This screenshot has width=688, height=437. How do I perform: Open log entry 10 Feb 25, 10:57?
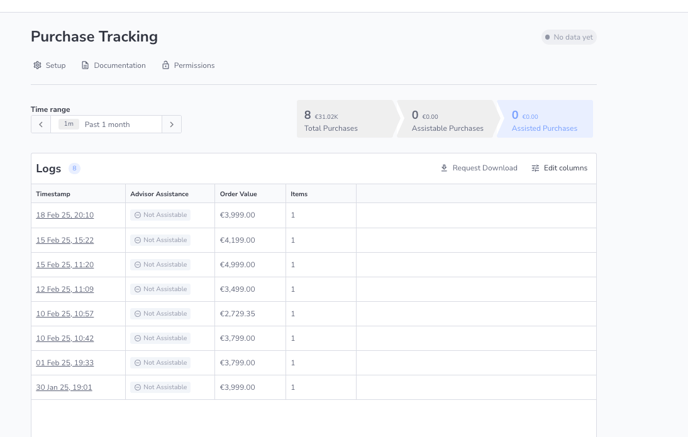[65, 314]
